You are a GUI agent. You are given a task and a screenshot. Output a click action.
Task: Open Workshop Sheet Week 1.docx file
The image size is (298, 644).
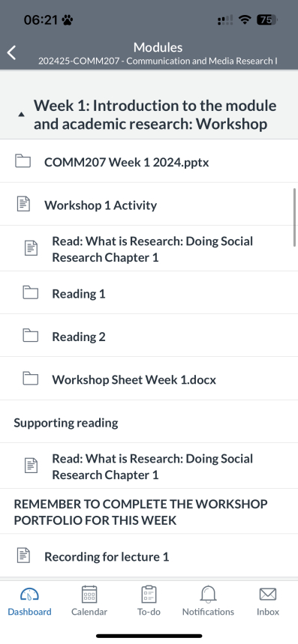(x=149, y=379)
